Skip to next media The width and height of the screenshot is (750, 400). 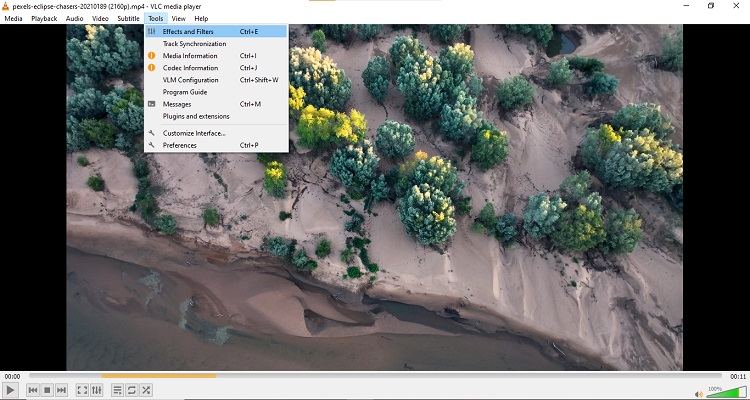61,390
